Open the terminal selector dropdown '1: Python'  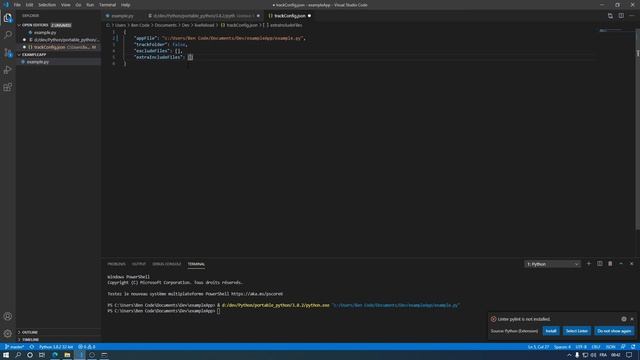pyautogui.click(x=552, y=264)
